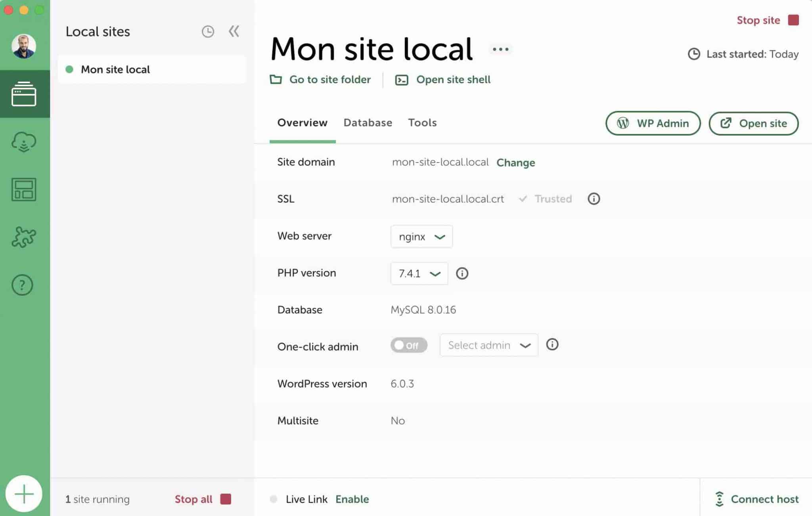
Task: Open the Add-ons puzzle icon
Action: [x=24, y=237]
